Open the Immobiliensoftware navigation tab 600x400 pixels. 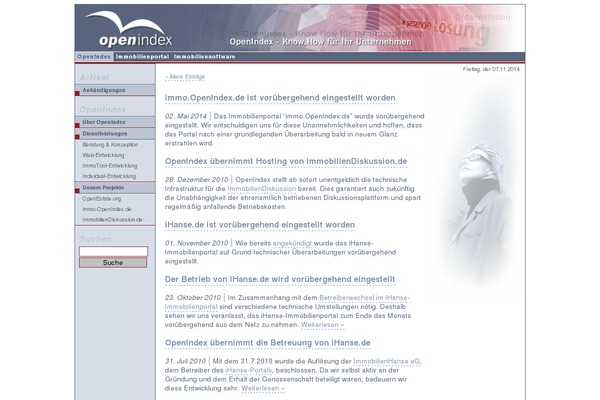point(204,57)
